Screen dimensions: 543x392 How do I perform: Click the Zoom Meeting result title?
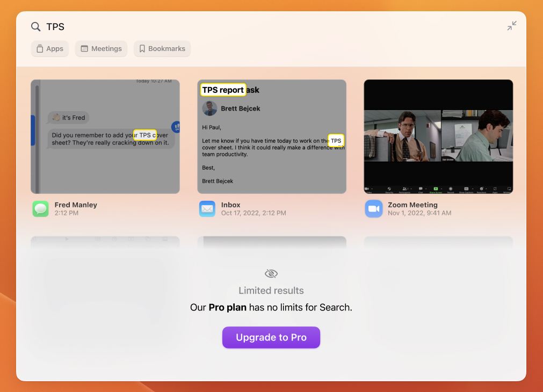click(x=412, y=205)
